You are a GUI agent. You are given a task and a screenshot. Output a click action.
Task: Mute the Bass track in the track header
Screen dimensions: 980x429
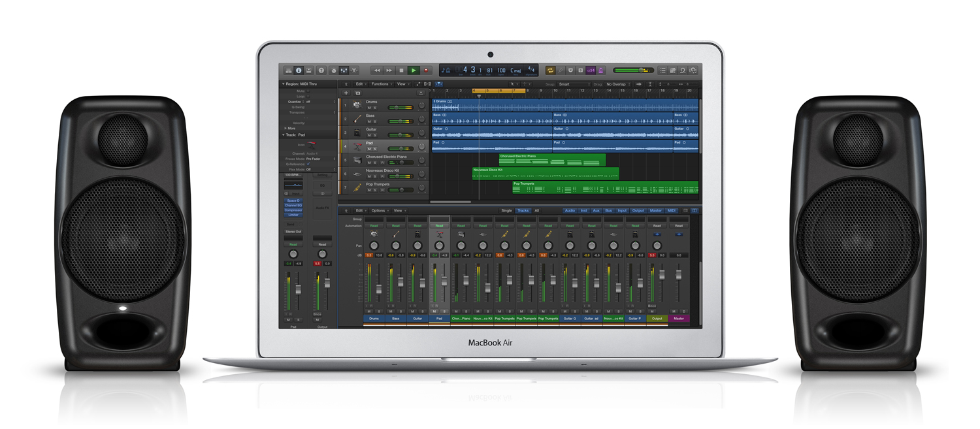[x=369, y=121]
